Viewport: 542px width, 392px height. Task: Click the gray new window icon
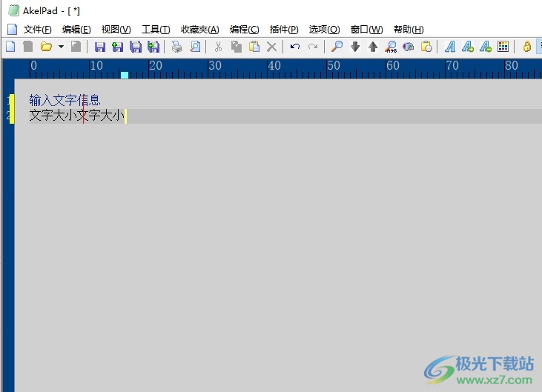coord(28,46)
